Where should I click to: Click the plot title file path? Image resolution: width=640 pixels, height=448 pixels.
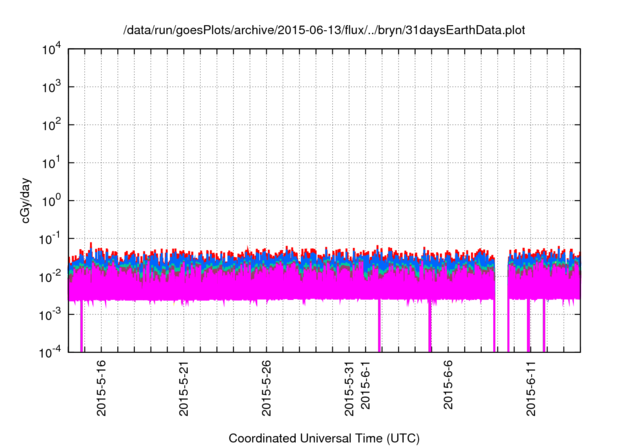(x=324, y=30)
